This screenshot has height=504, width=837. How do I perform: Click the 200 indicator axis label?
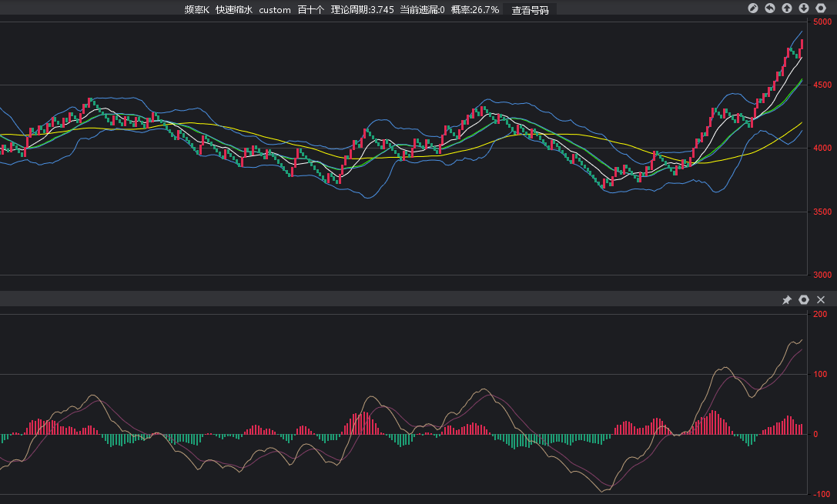click(821, 314)
